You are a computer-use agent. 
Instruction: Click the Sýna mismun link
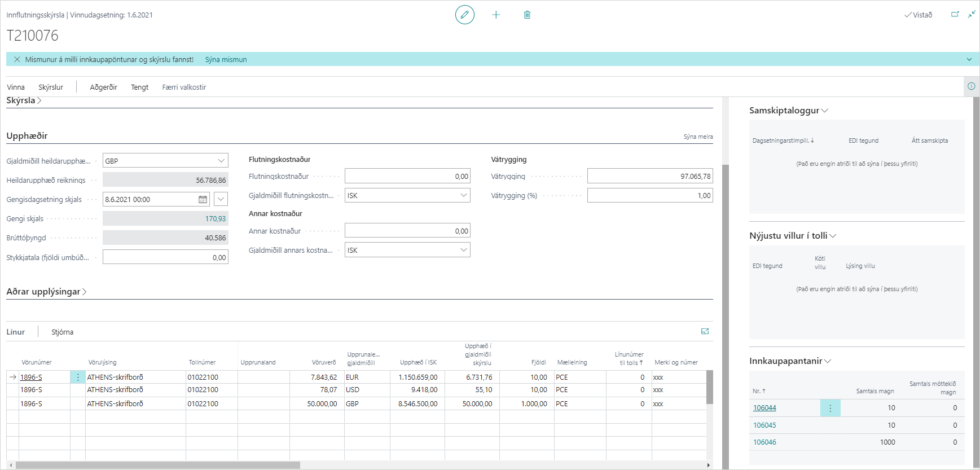click(x=226, y=59)
